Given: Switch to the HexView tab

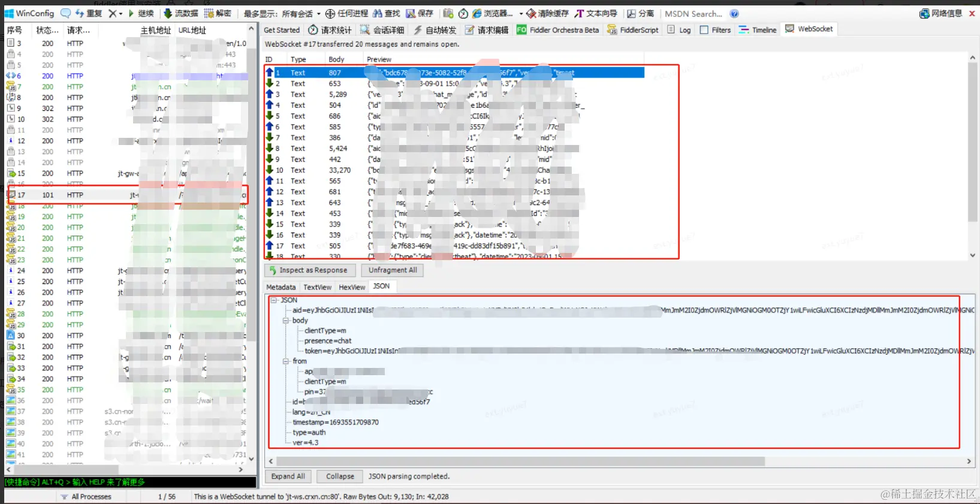Looking at the screenshot, I should coord(352,287).
